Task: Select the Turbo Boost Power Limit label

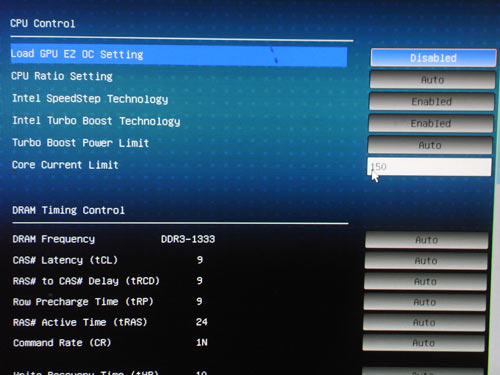Action: 80,143
